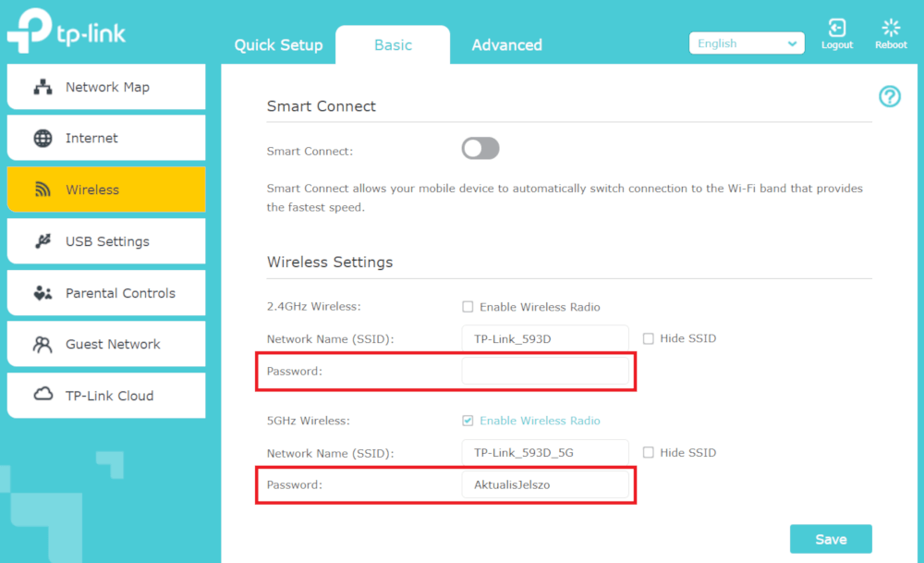The image size is (924, 563).
Task: Check Hide SSID for TP-Link_593D
Action: [649, 338]
